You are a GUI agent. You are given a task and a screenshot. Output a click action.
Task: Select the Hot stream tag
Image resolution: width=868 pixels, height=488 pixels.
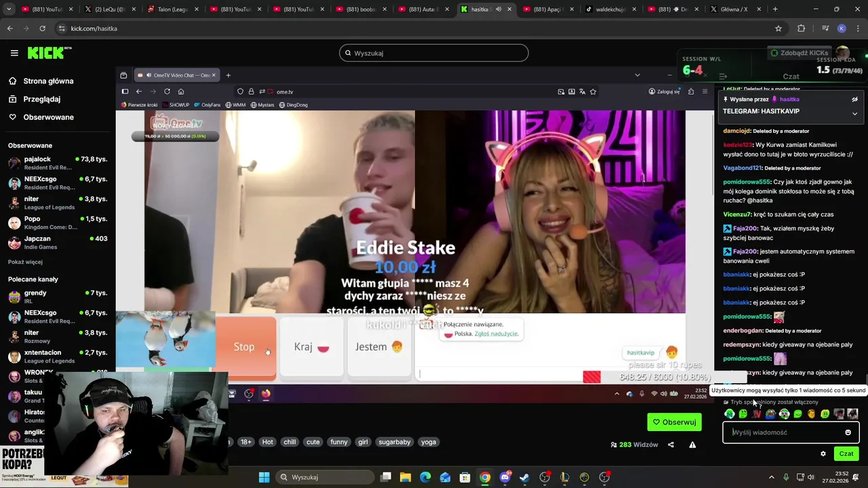point(267,442)
